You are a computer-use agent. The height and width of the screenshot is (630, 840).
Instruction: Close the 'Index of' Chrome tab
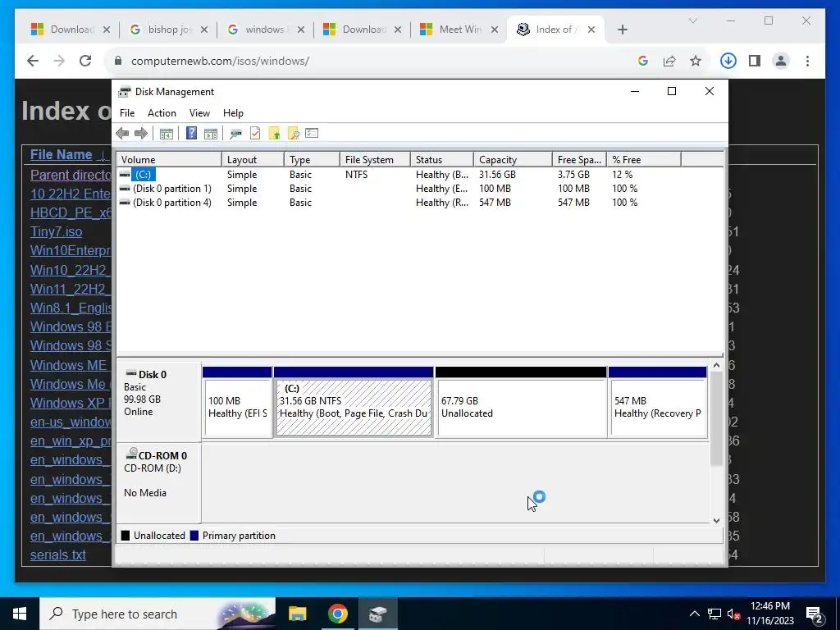click(x=591, y=30)
